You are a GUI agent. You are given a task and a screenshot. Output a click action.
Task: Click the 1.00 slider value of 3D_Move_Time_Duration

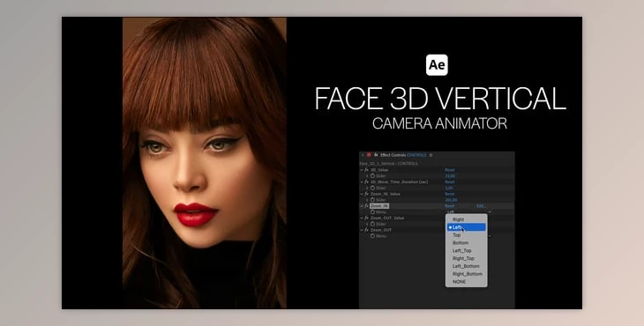(x=449, y=188)
